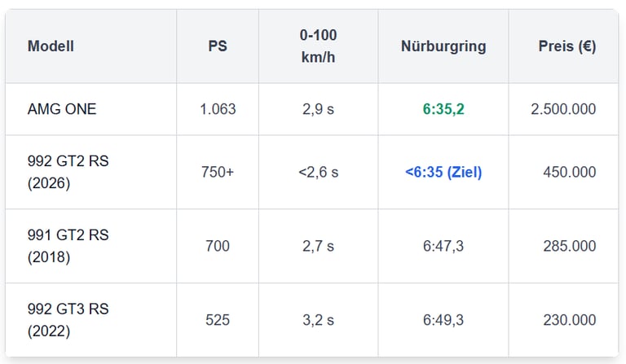Click the Modell column header

[x=51, y=46]
